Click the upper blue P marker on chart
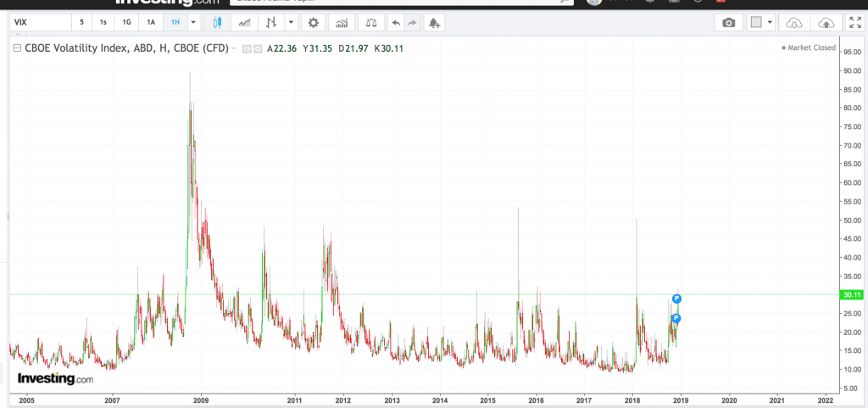 click(676, 299)
